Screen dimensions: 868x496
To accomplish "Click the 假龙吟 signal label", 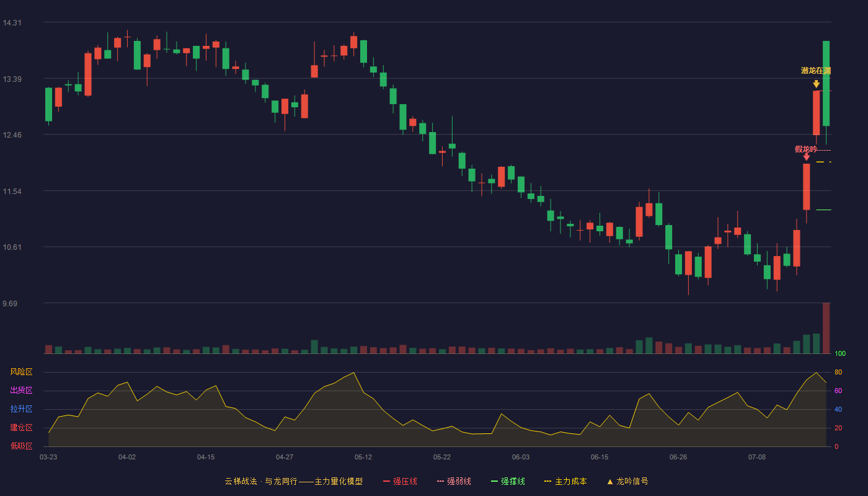I will (806, 149).
